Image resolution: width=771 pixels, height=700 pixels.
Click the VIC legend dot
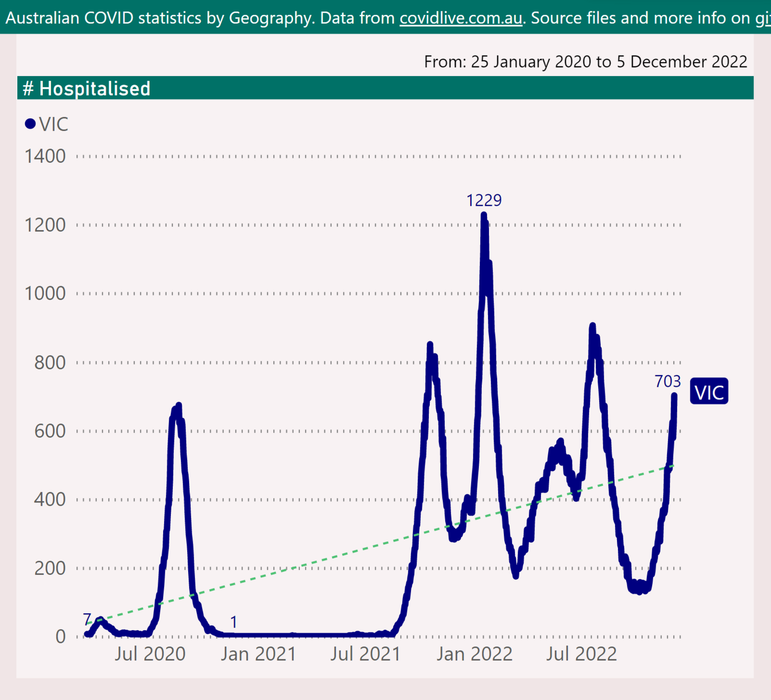pyautogui.click(x=30, y=124)
